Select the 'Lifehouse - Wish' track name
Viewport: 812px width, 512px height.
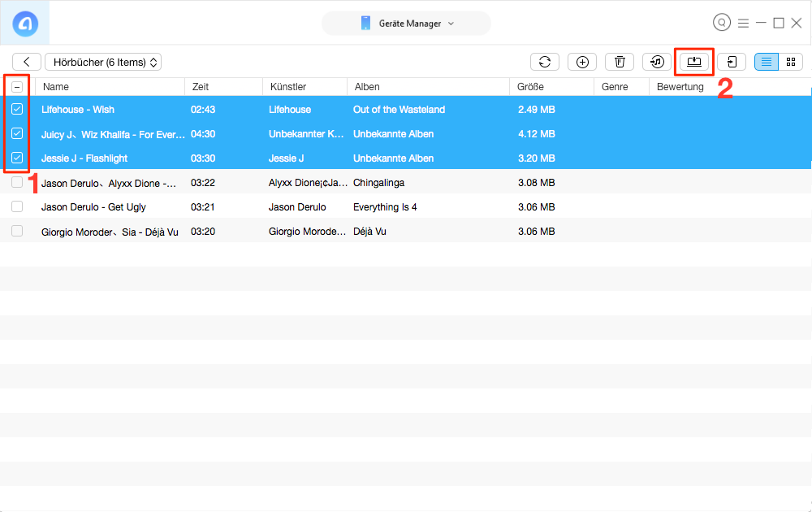78,110
